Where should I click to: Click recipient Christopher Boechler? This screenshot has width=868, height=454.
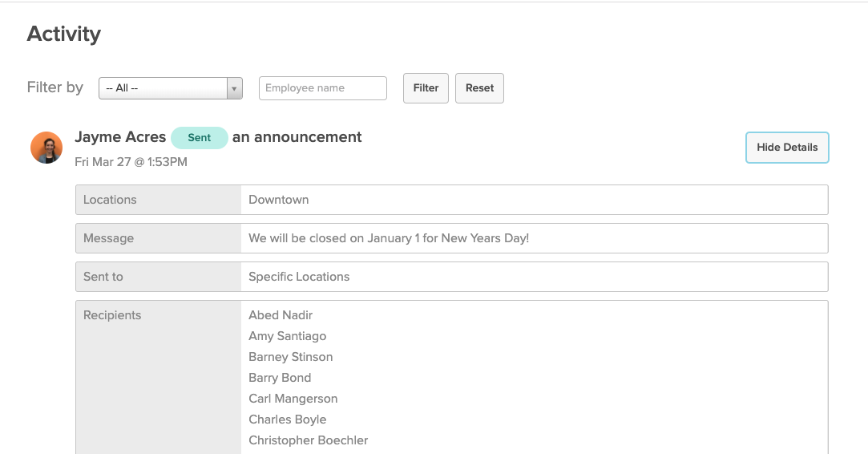[x=309, y=440]
